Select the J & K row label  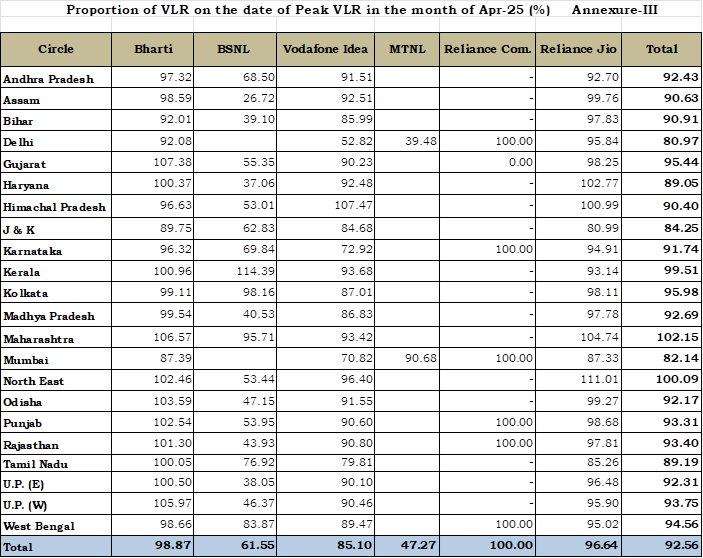pos(19,230)
